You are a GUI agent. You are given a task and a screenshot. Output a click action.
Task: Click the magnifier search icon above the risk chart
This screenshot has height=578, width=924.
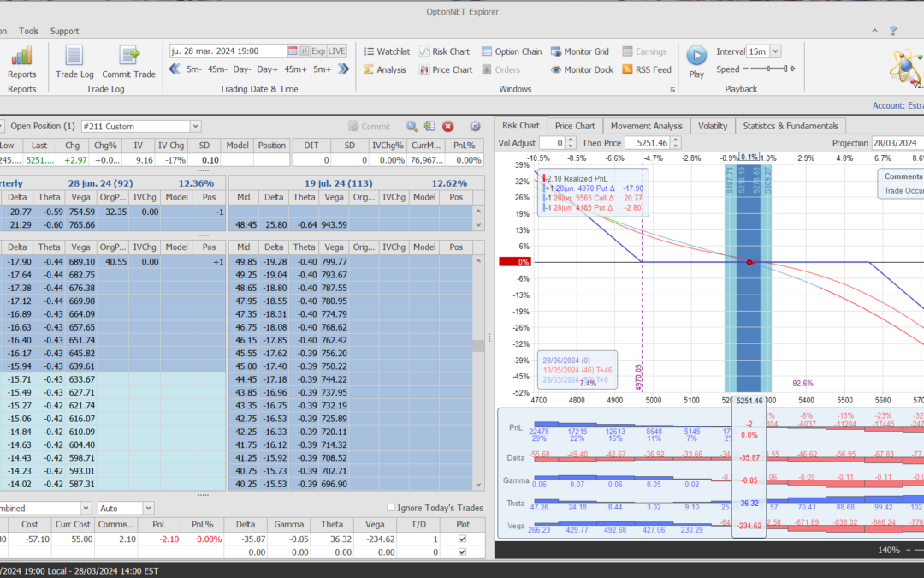(x=412, y=126)
